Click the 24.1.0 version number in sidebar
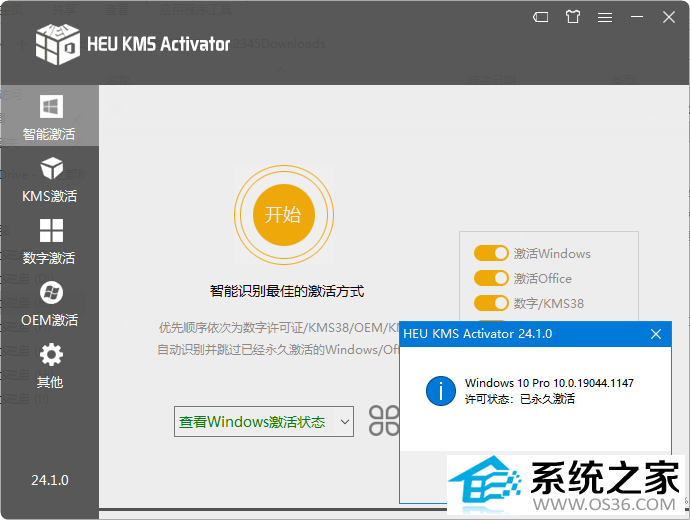This screenshot has height=520, width=690. (x=50, y=480)
